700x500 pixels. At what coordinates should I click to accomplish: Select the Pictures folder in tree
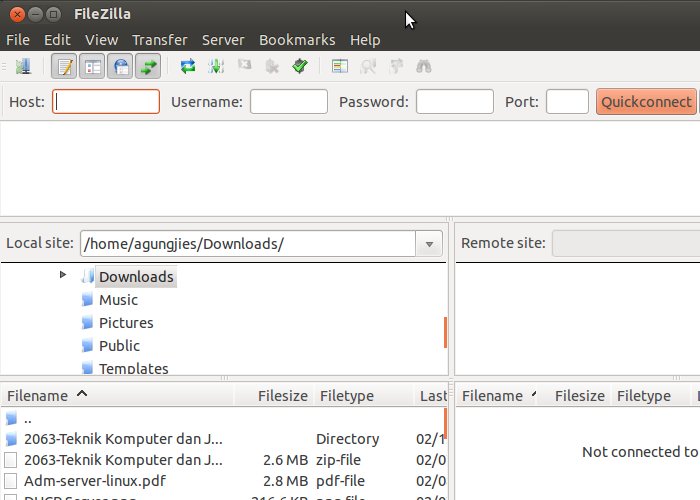(126, 323)
